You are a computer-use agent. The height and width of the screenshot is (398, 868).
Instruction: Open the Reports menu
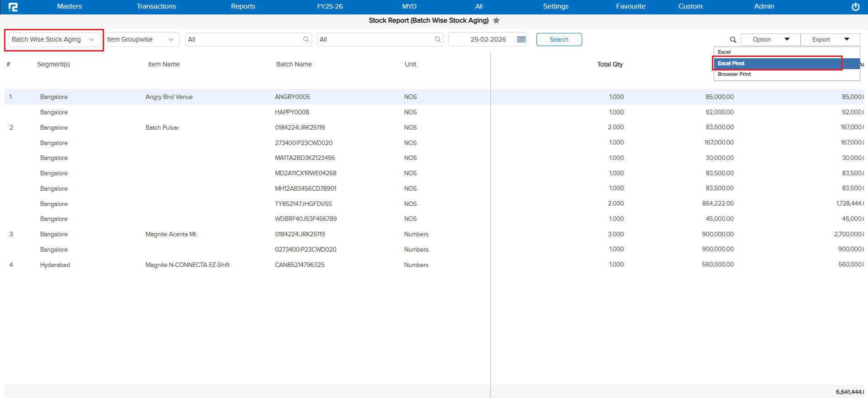[243, 6]
